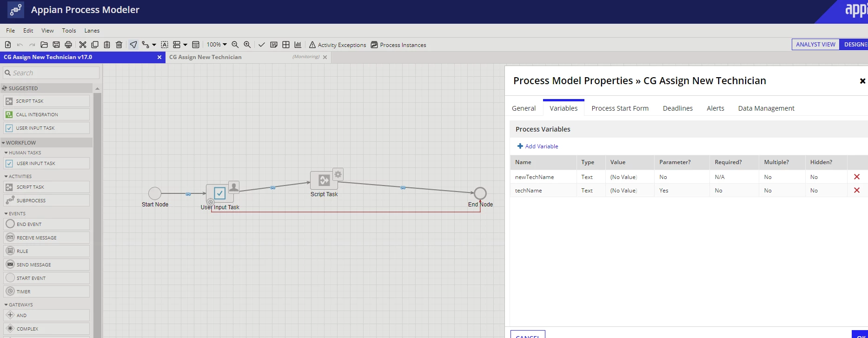Choose the connector tool in toolbar
868x338 pixels.
146,45
